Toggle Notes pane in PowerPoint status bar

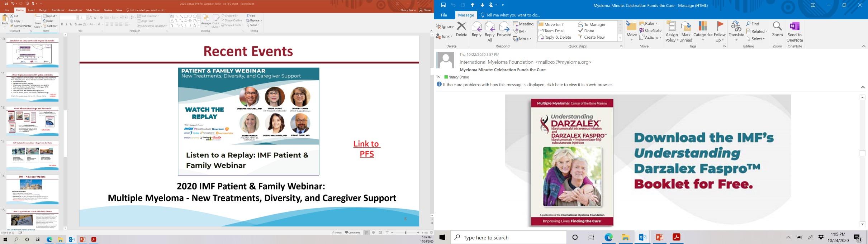337,233
